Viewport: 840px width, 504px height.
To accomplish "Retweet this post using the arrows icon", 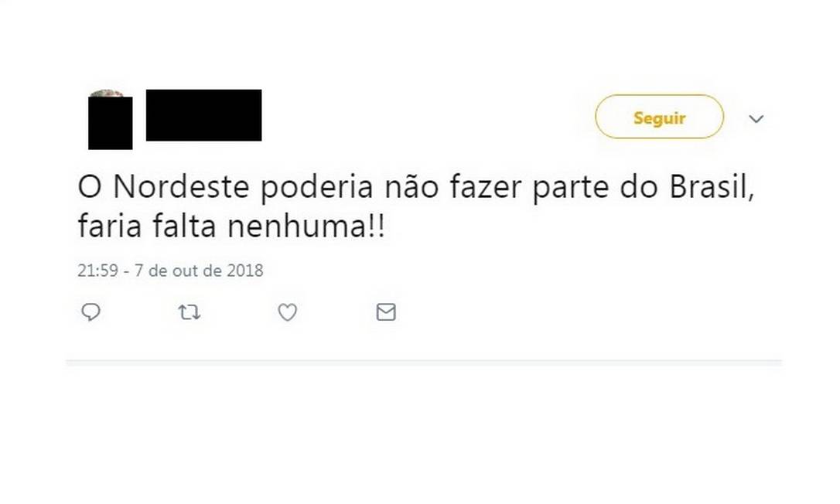I will [x=190, y=312].
